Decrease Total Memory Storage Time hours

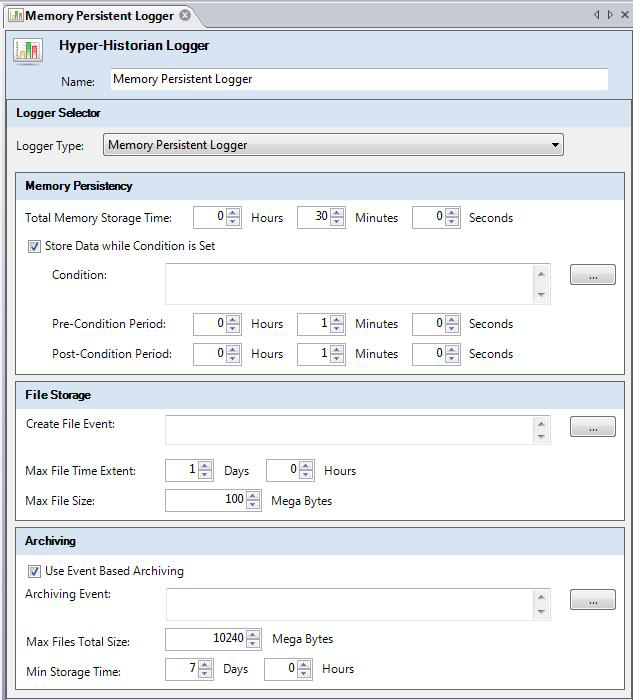(233, 222)
